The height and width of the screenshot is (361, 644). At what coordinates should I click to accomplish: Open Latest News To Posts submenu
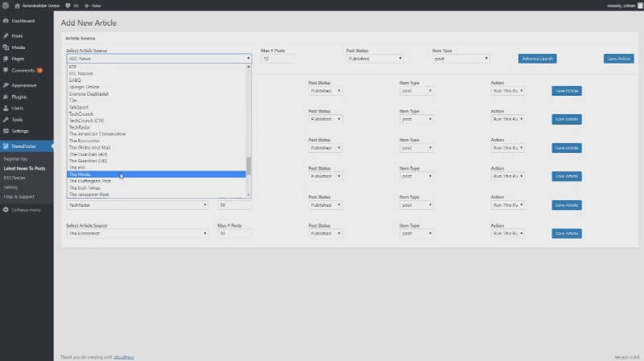click(24, 168)
